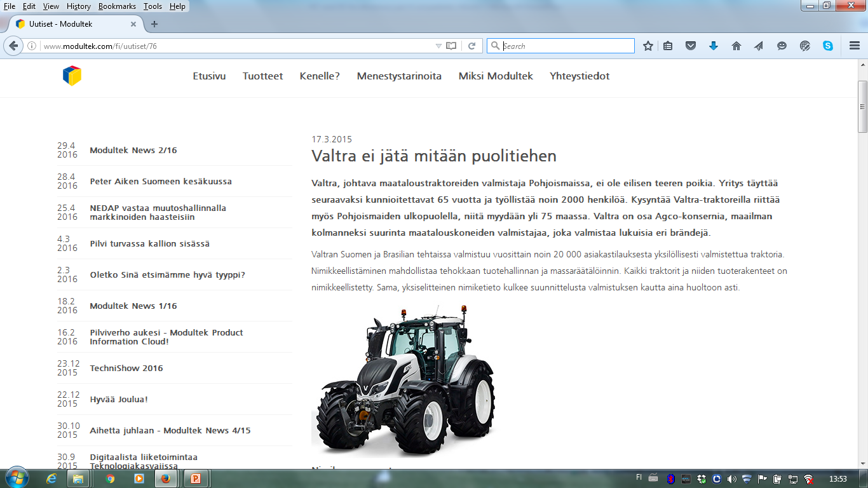
Task: Save the page to Pocket
Action: click(691, 46)
